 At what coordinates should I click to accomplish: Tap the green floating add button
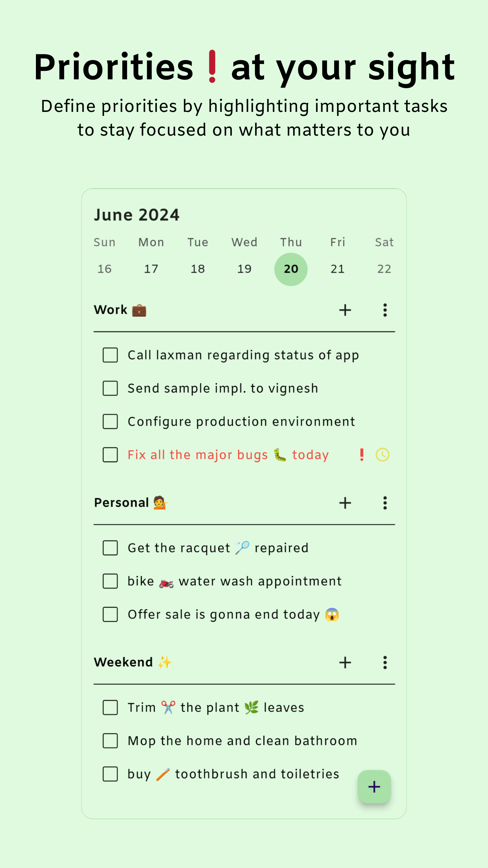374,787
